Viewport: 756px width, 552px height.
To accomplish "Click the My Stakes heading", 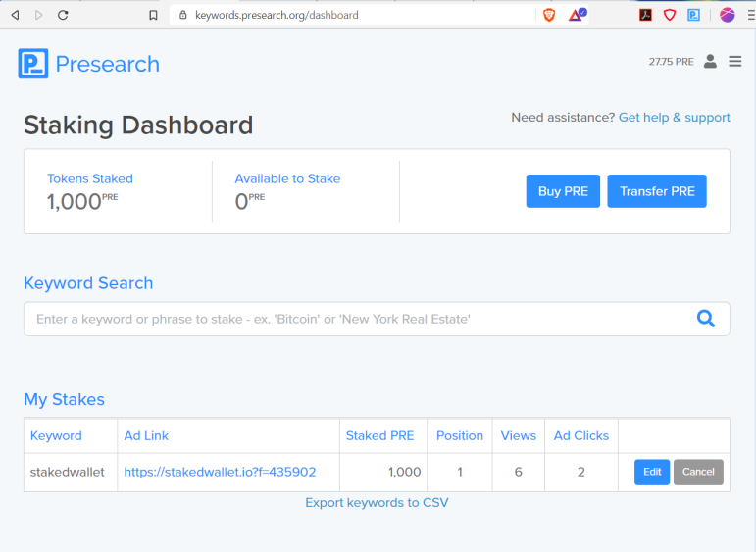I will tap(64, 400).
